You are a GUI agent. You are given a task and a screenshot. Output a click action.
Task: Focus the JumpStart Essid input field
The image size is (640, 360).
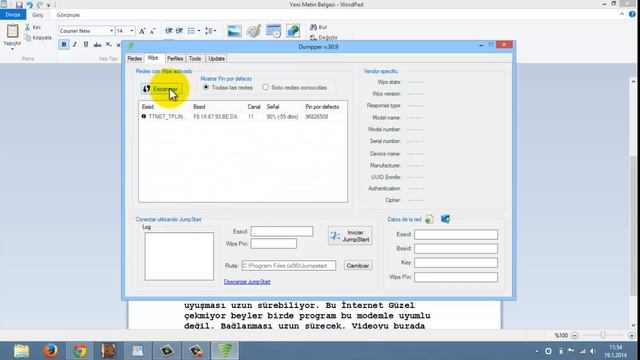click(282, 231)
